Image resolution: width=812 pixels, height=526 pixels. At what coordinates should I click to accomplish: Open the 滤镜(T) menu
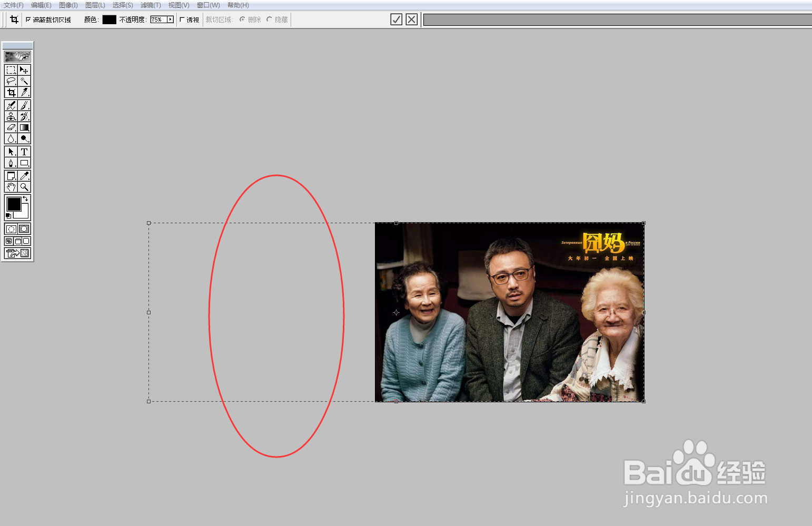click(151, 5)
